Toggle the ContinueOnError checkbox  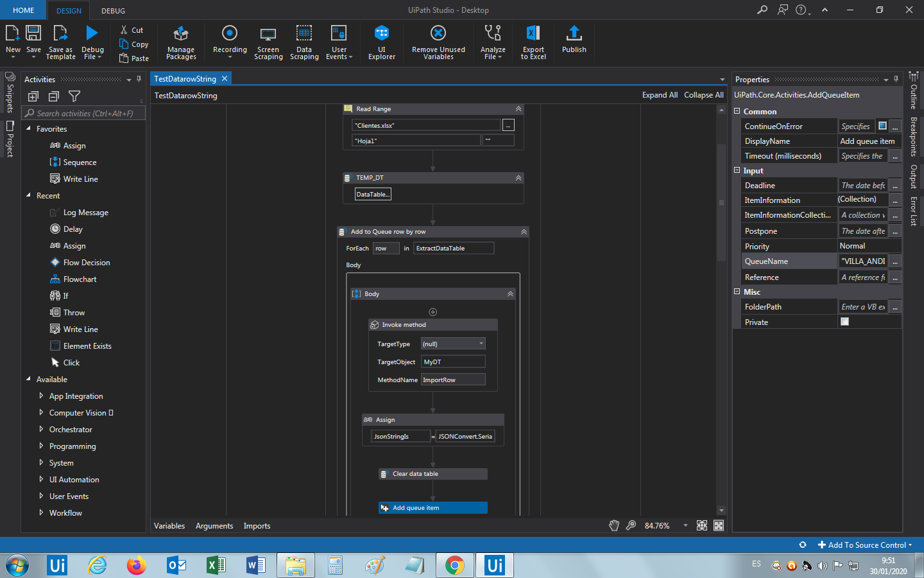click(x=882, y=126)
